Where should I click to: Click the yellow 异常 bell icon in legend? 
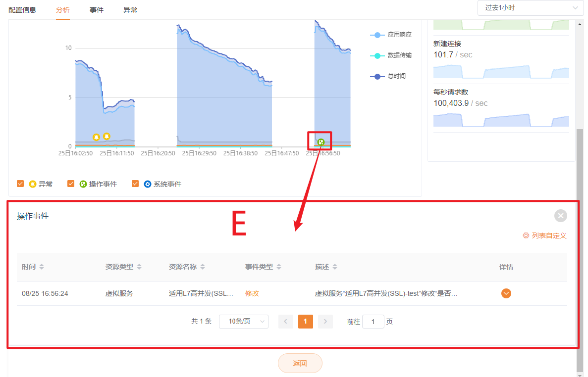click(32, 184)
